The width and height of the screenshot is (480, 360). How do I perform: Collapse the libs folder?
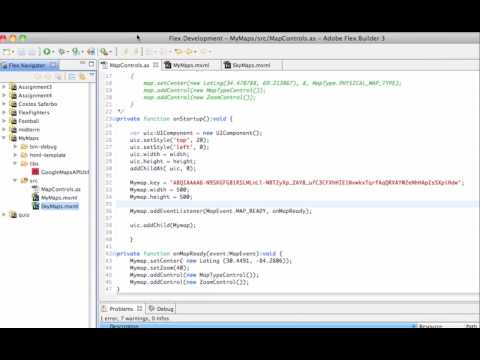(15, 163)
